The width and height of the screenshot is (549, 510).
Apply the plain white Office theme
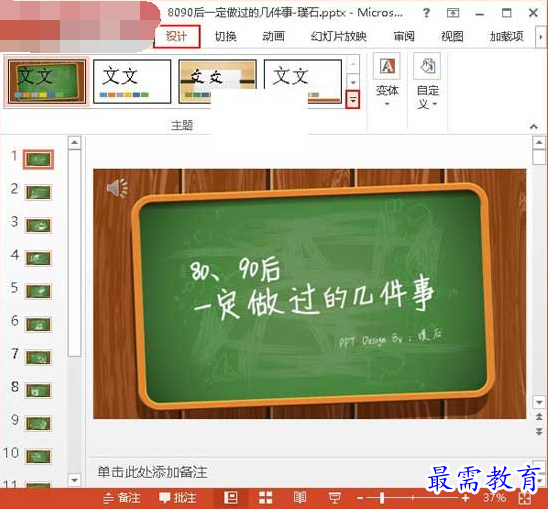(x=132, y=82)
